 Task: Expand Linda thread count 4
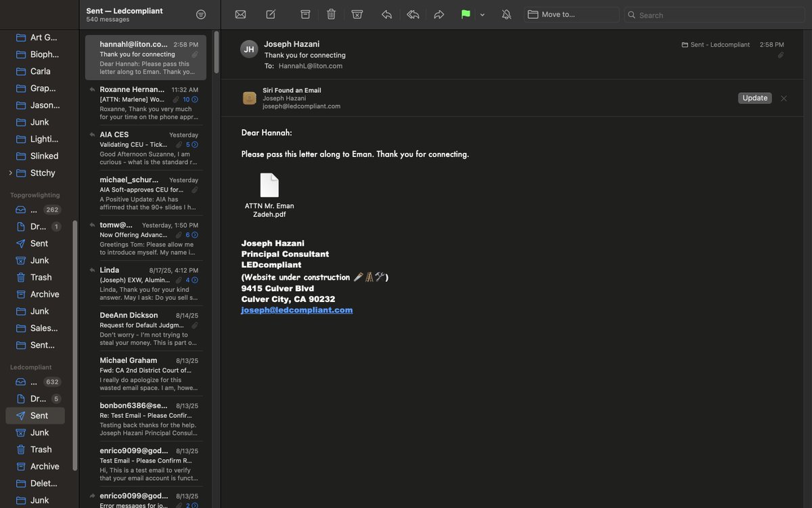coord(192,280)
